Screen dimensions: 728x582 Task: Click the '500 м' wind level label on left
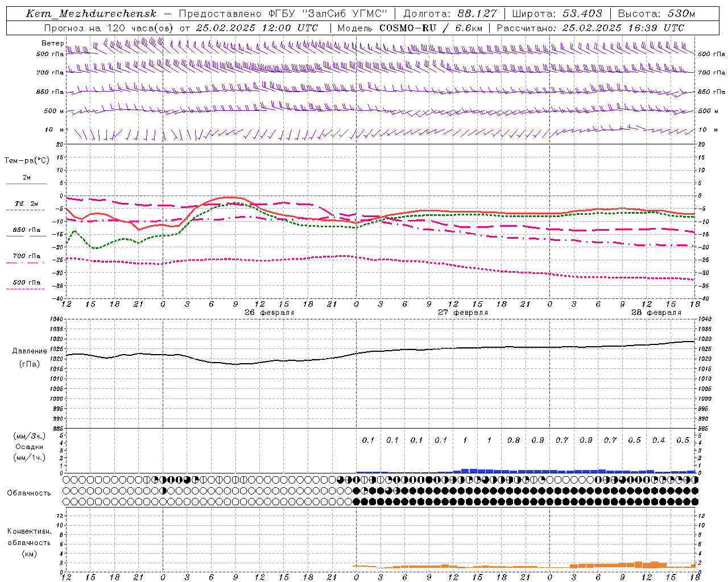click(x=54, y=111)
